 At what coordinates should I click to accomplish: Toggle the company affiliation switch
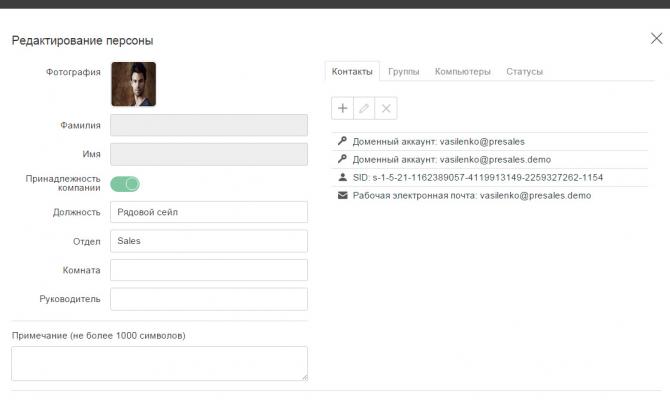(125, 183)
